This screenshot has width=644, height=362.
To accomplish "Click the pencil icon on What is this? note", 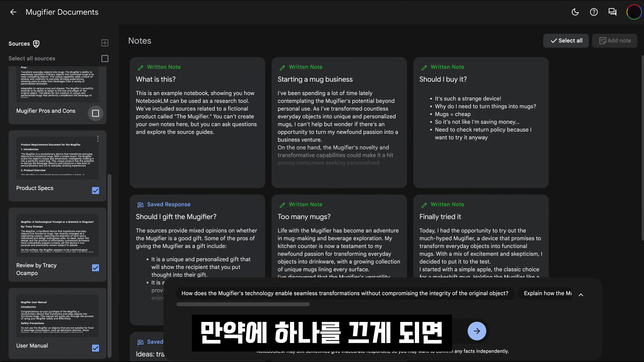I will (x=140, y=68).
